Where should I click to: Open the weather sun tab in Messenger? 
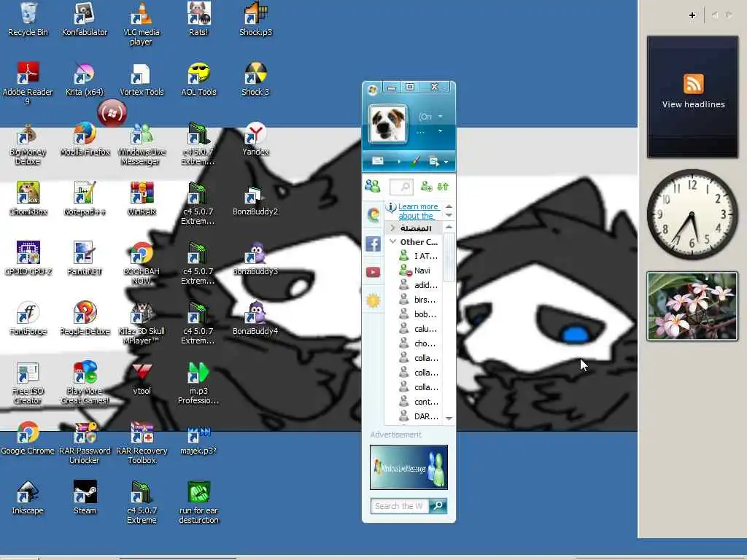pos(373,300)
